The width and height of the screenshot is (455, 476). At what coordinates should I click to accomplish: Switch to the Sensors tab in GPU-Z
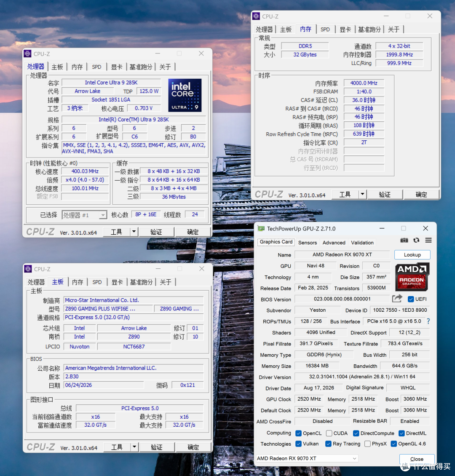click(308, 243)
